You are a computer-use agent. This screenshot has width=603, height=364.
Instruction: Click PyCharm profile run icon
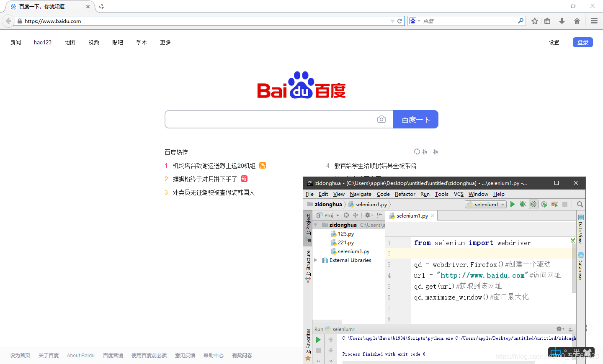[544, 204]
